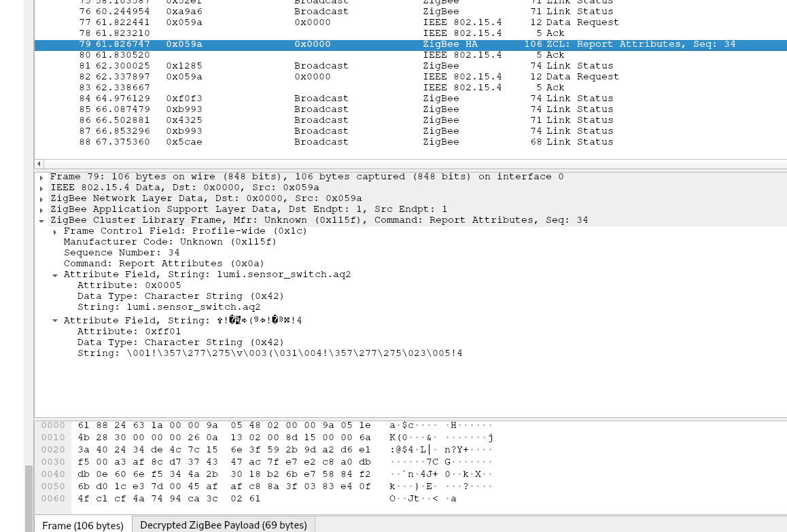Image resolution: width=787 pixels, height=532 pixels.
Task: Open Decrypted ZigBee Payload (69 bytes) tab
Action: (x=224, y=525)
